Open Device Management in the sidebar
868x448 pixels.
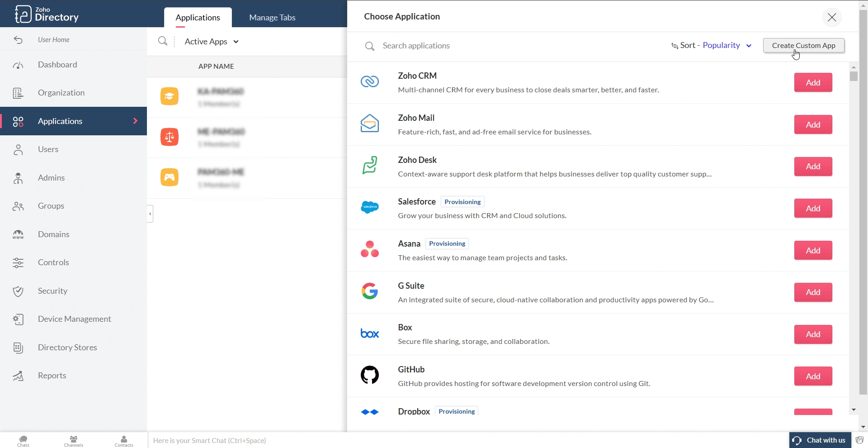tap(74, 319)
